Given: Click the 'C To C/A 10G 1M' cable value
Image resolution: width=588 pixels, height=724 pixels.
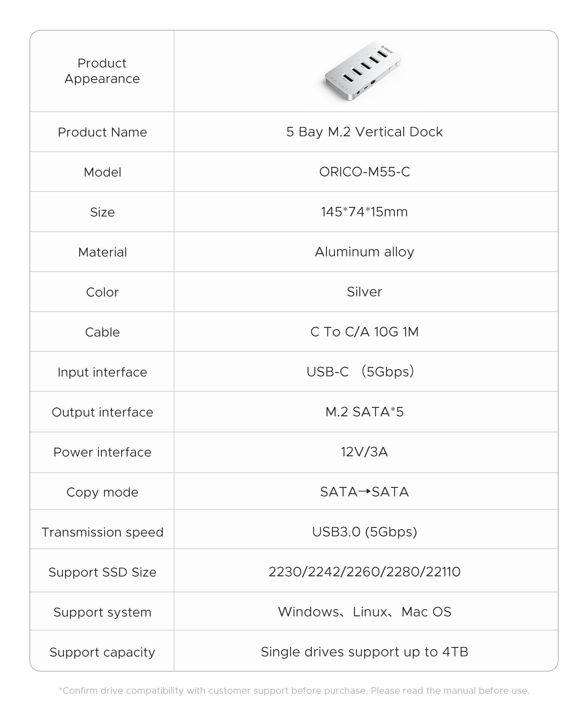Looking at the screenshot, I should click(364, 332).
